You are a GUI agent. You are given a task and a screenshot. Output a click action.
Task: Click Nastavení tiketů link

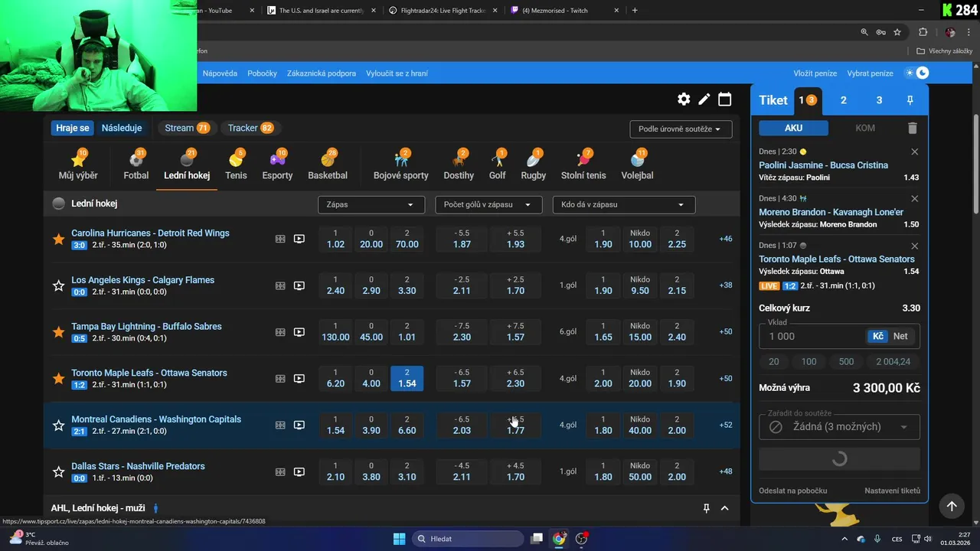click(893, 491)
